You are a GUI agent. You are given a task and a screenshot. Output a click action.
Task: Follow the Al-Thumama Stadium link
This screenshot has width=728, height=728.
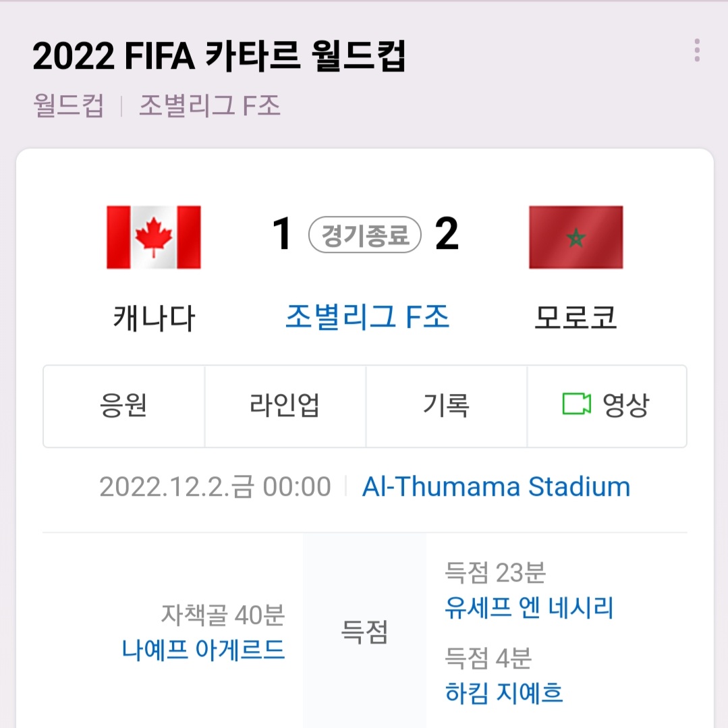496,486
